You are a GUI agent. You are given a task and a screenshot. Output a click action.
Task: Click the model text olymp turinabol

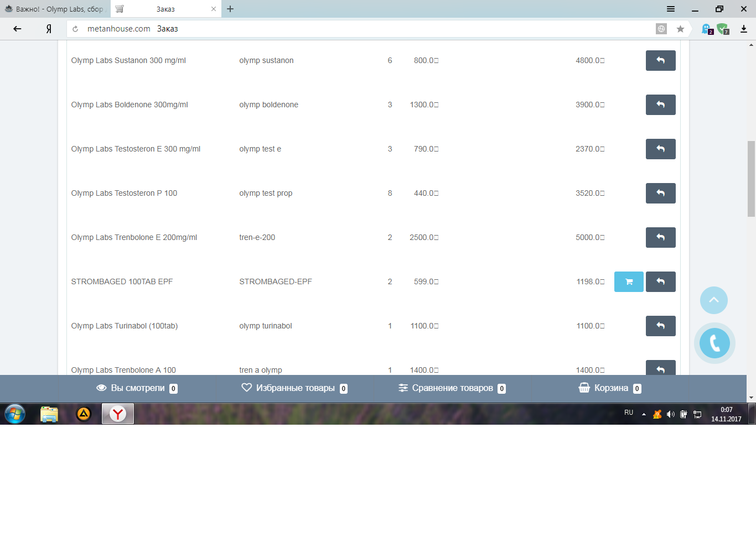pos(266,326)
